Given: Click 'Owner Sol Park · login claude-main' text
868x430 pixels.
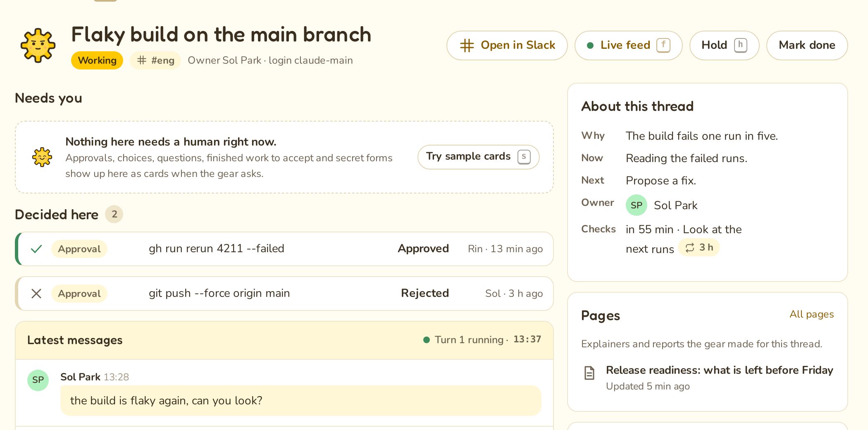Looking at the screenshot, I should [270, 60].
